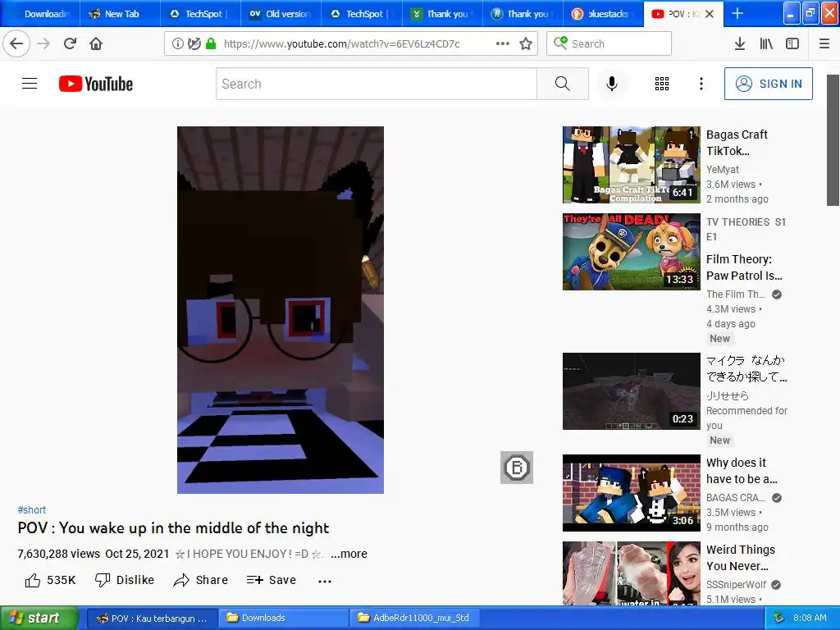This screenshot has width=840, height=630.
Task: Open YeMyat channel name
Action: tap(722, 169)
